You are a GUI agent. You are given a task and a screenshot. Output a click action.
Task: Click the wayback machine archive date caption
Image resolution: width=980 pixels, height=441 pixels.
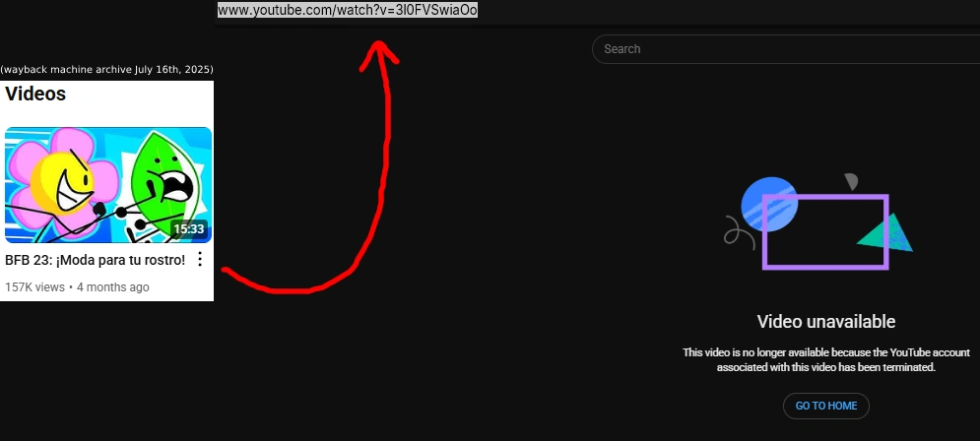107,69
